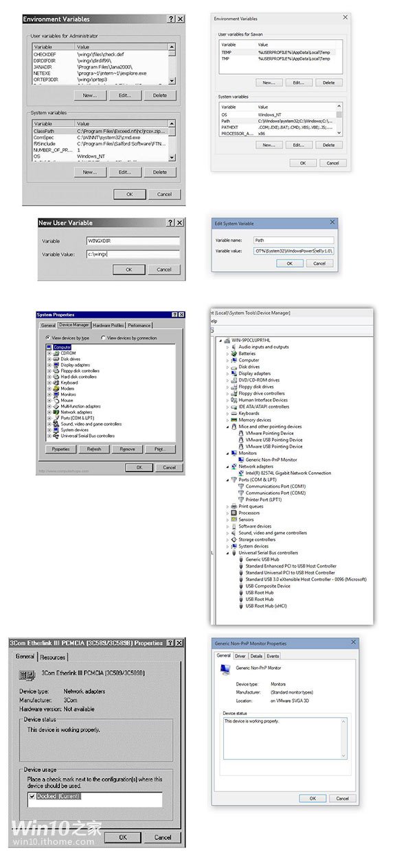Click Device status box scrollbar in Monitor Properties
The width and height of the screenshot is (412, 868).
pos(345,738)
